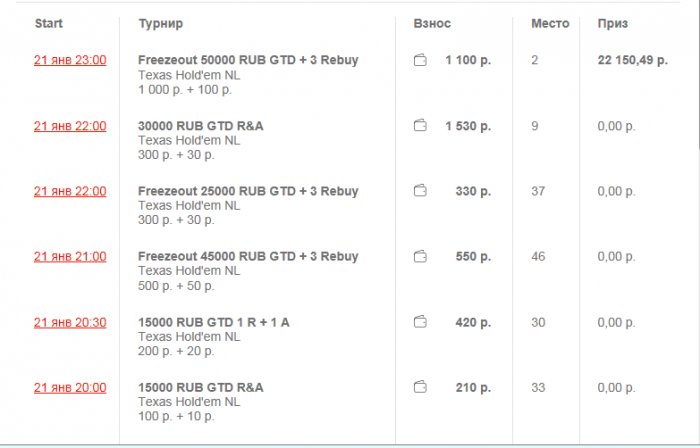Click the Start column header
Image resolution: width=700 pixels, height=448 pixels.
49,22
